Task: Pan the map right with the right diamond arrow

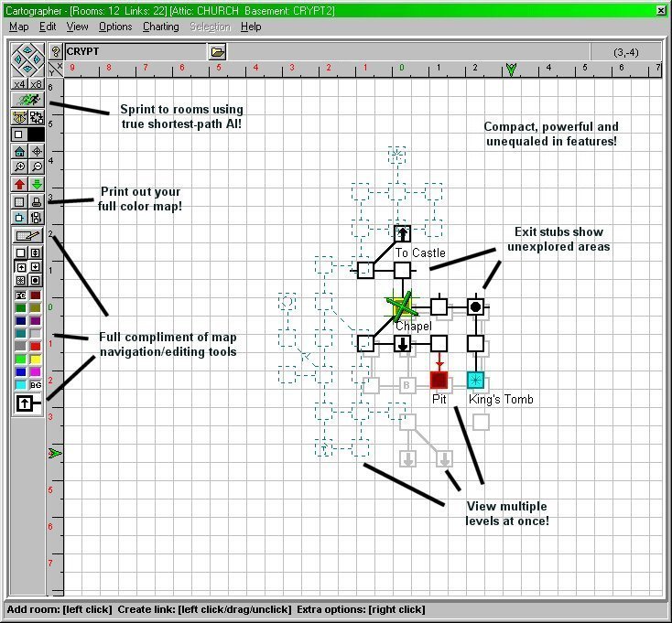Action: [37, 59]
